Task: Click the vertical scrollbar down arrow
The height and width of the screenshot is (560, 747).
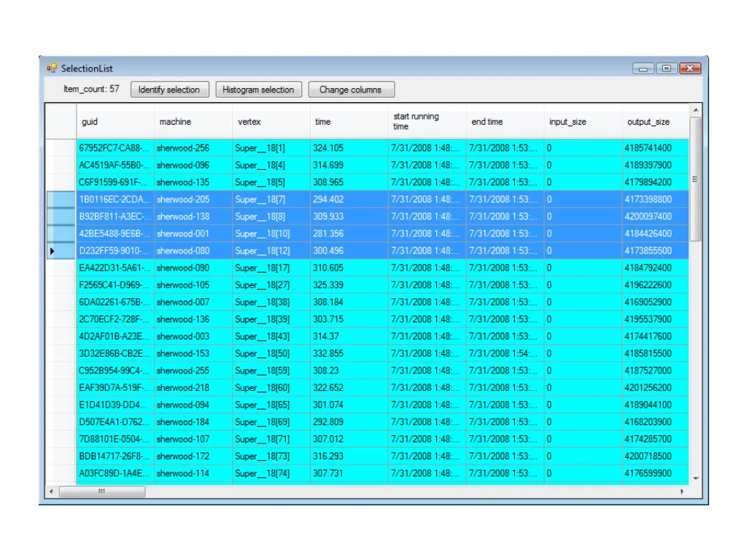Action: click(695, 478)
